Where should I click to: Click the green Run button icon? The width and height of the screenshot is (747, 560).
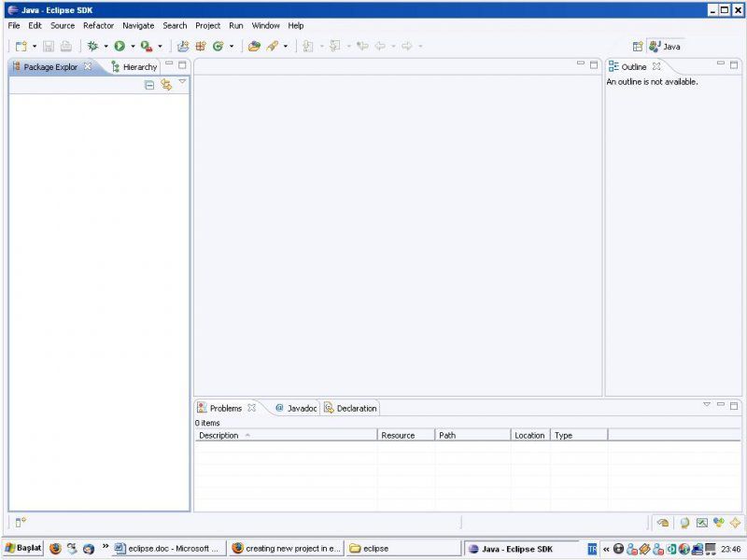120,46
